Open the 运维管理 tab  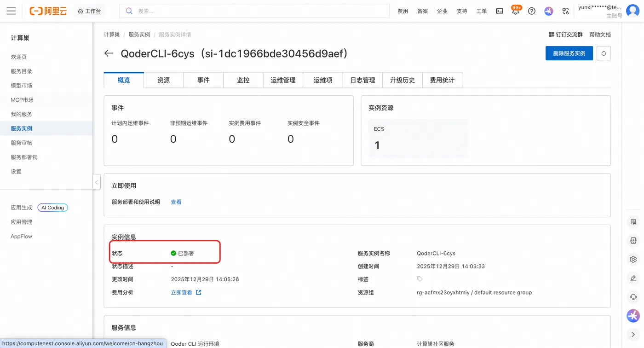[x=283, y=80]
